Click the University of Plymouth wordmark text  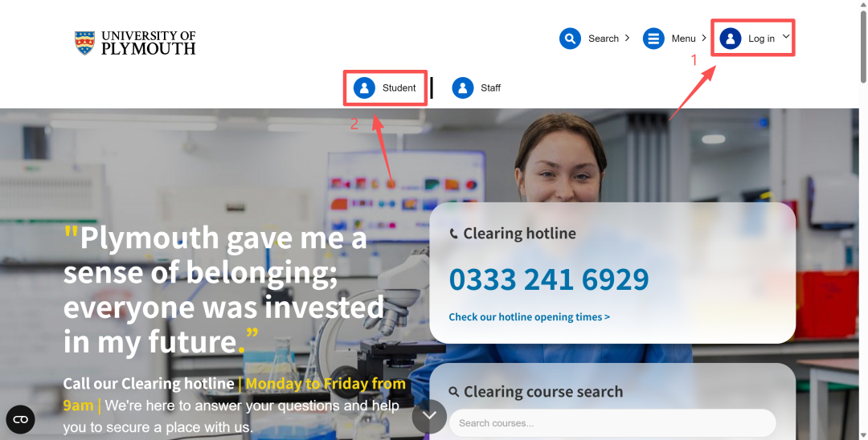coord(148,43)
